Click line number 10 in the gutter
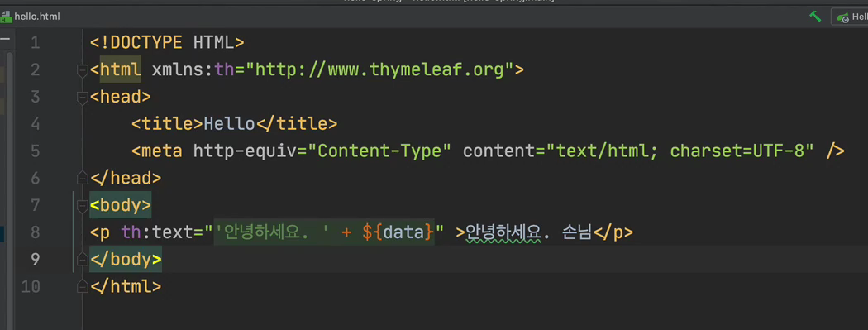This screenshot has height=330, width=868. tap(31, 286)
